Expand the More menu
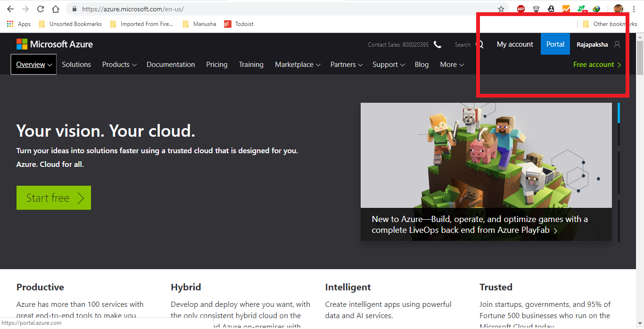Image resolution: width=644 pixels, height=329 pixels. pyautogui.click(x=452, y=65)
